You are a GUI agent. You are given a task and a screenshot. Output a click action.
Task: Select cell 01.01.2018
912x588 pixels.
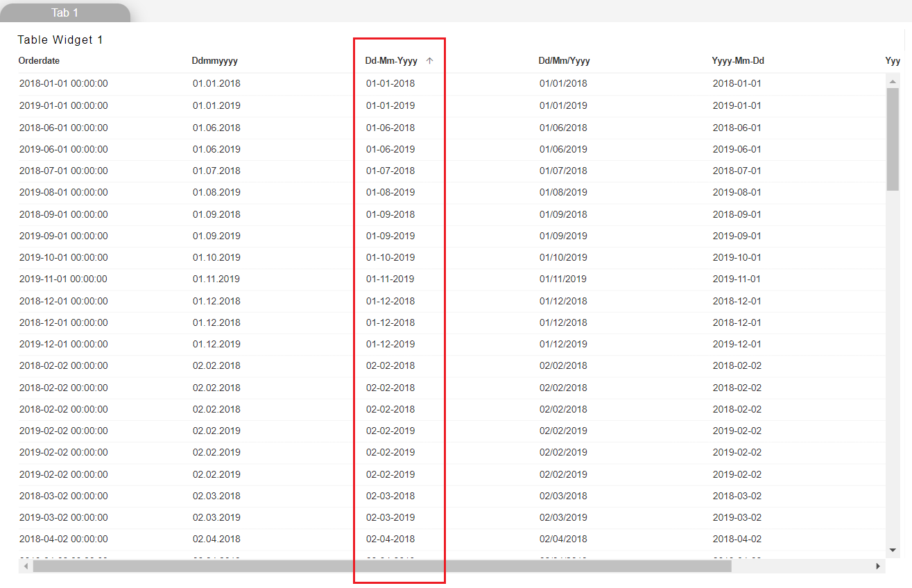(x=216, y=84)
